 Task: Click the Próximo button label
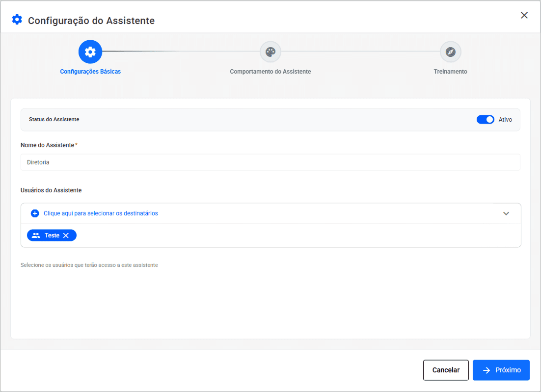coord(508,370)
